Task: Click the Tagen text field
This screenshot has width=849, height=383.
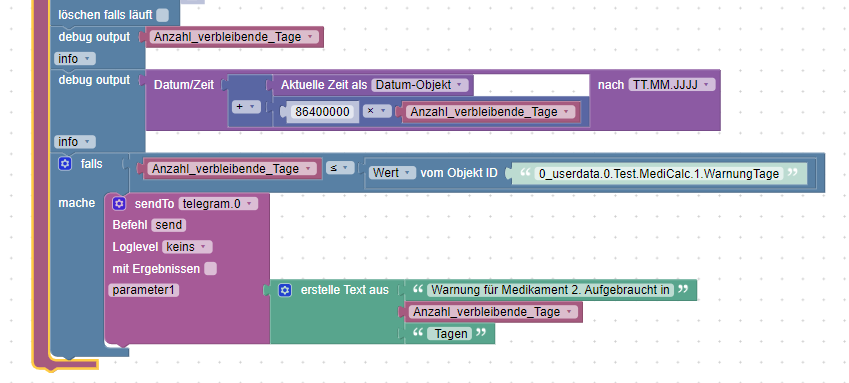Action: 449,334
